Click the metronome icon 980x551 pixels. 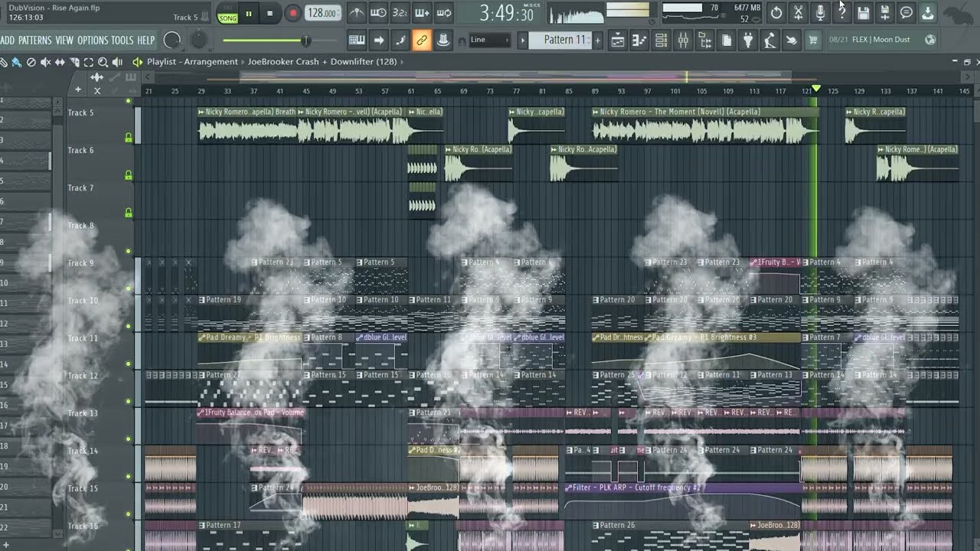357,13
